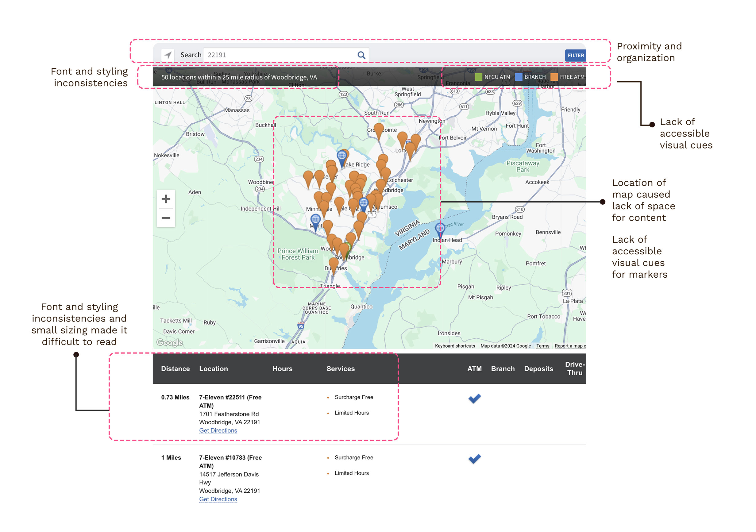
Task: Click the green NFCU ATM legend swatch
Action: (x=479, y=77)
